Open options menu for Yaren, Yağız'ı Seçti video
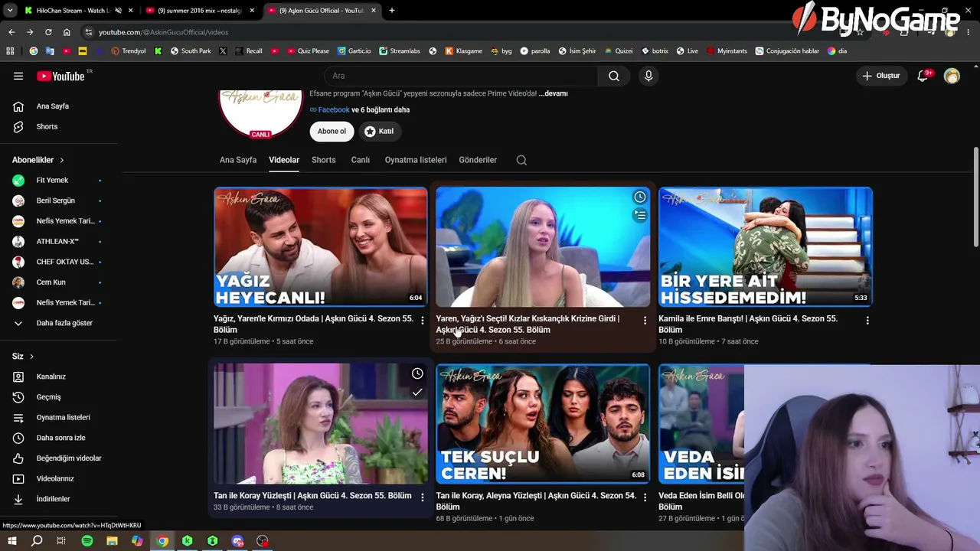This screenshot has height=551, width=980. click(x=645, y=321)
